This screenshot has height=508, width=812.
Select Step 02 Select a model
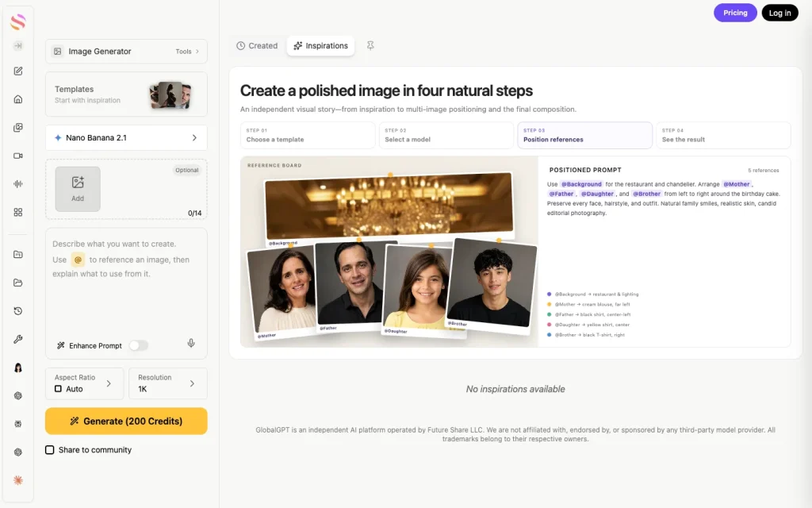(446, 135)
